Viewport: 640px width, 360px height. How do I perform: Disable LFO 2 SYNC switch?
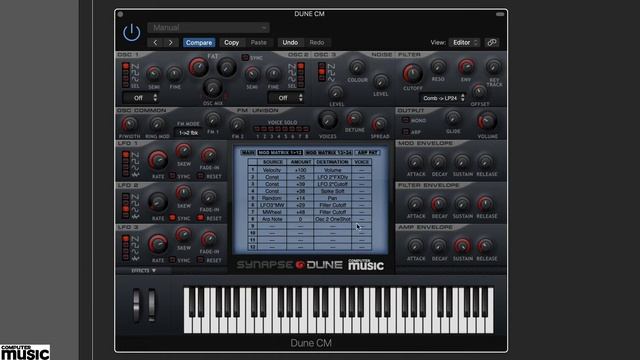click(172, 218)
